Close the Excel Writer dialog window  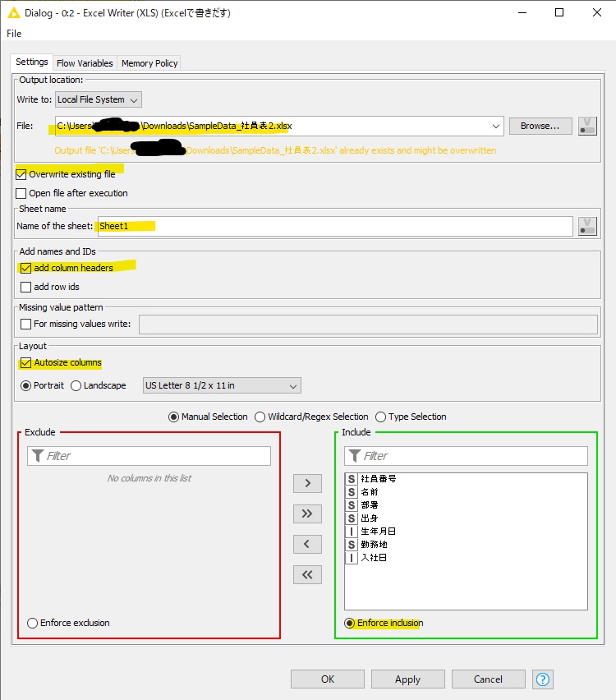(597, 12)
